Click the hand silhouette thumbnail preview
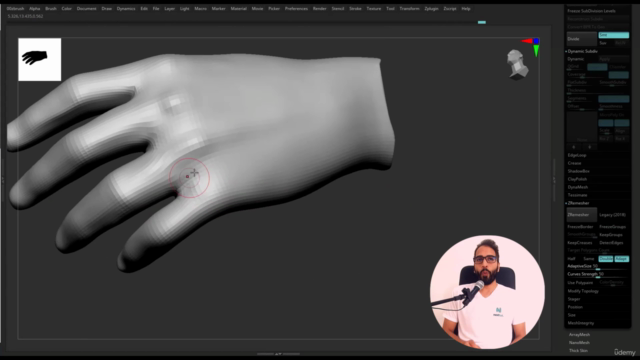640x360 pixels. tap(40, 60)
